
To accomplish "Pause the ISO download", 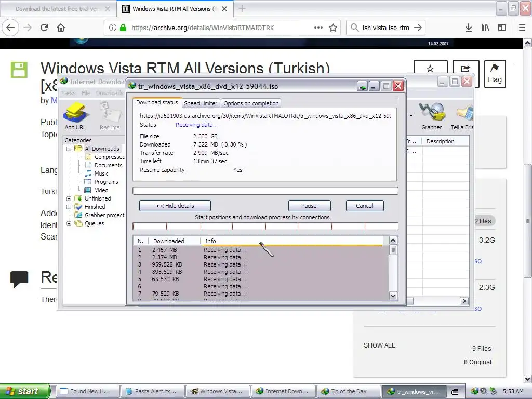I will 309,206.
